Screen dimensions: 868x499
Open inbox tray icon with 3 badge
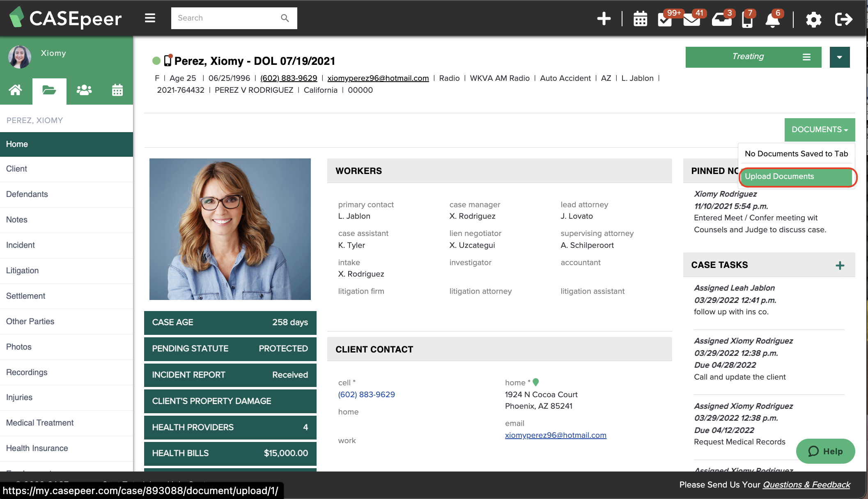coord(722,19)
